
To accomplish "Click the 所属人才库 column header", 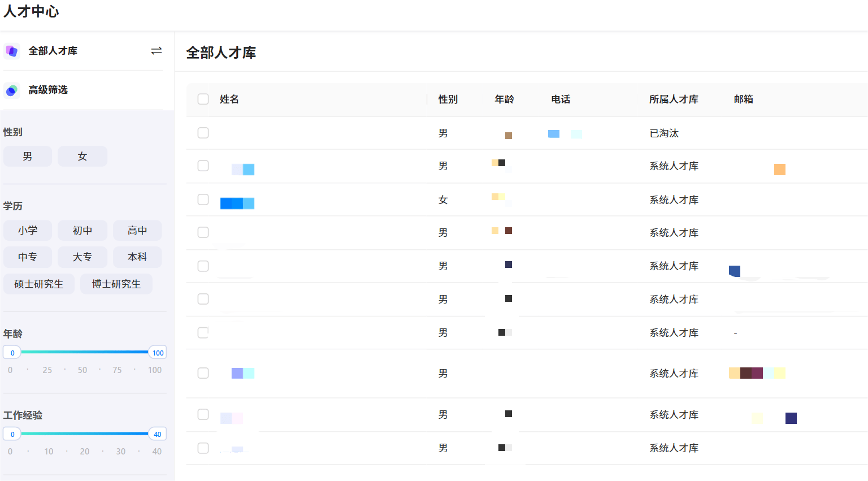I will 674,99.
